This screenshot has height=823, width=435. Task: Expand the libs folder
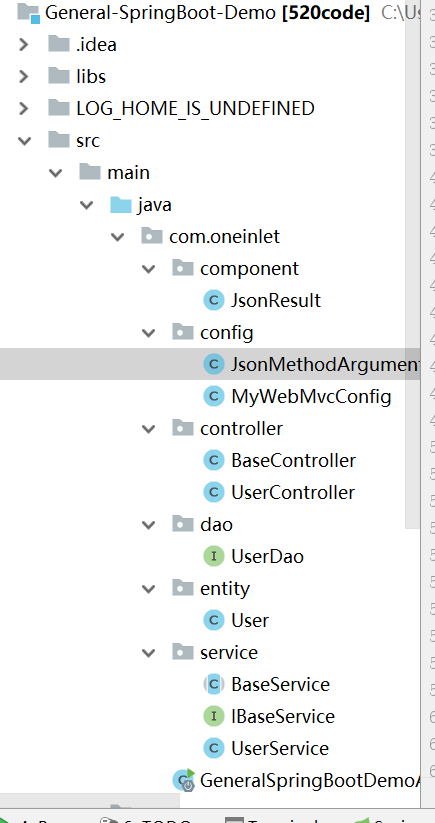point(23,77)
